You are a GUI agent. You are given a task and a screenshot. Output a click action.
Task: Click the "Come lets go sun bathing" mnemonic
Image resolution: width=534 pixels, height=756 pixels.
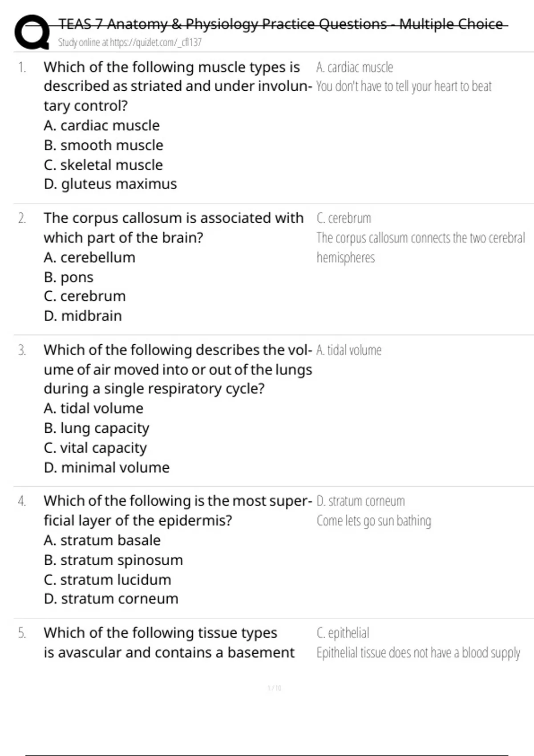coord(374,521)
